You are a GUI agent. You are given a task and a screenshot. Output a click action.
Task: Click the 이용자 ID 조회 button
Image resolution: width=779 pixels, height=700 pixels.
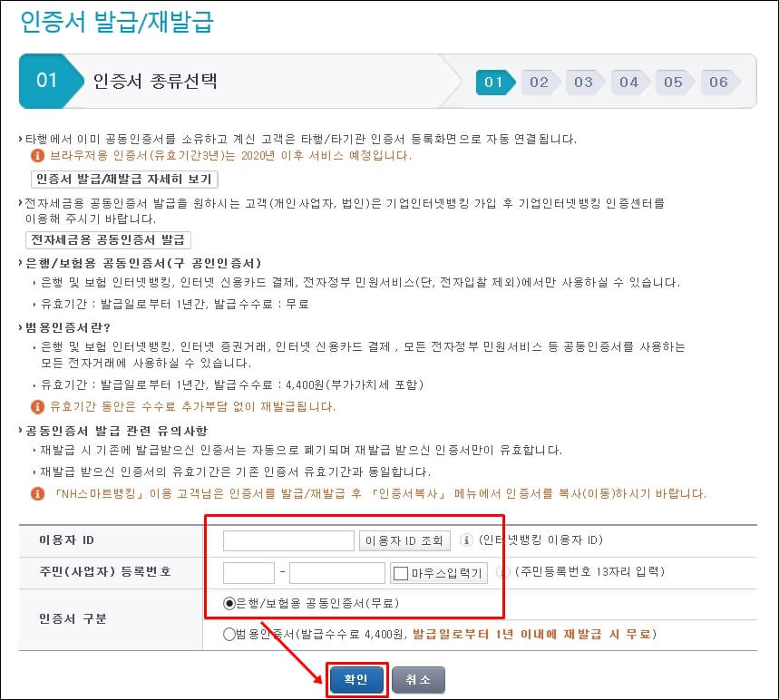404,540
